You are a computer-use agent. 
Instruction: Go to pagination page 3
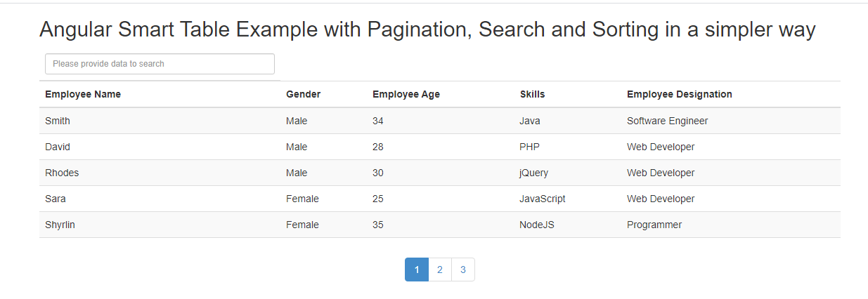click(x=462, y=270)
